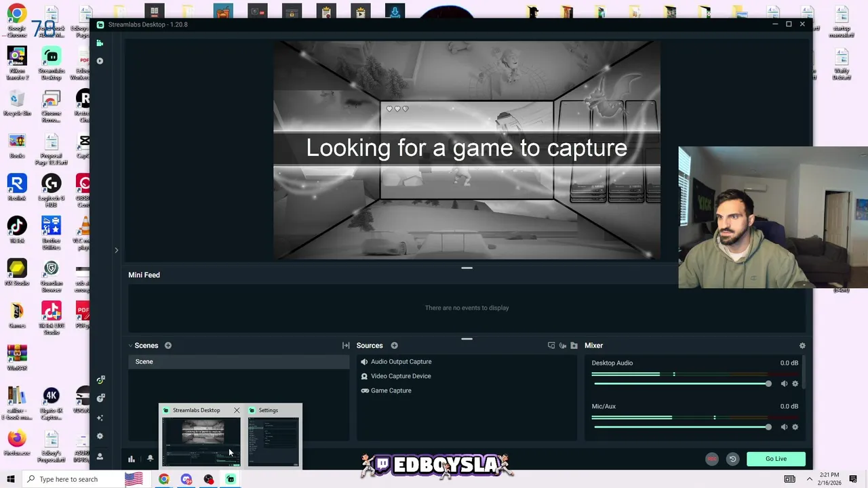This screenshot has height=488, width=868.
Task: Open the account profile icon in sidebar
Action: [x=100, y=457]
